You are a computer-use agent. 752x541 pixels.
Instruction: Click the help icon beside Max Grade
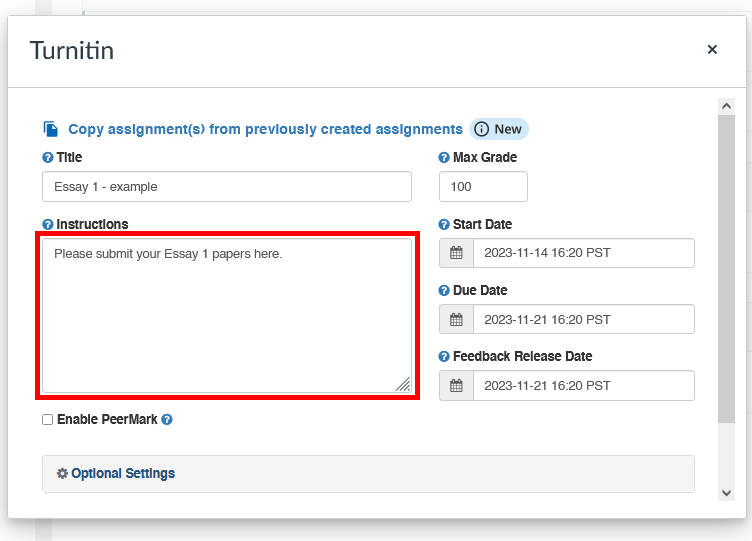click(x=444, y=157)
